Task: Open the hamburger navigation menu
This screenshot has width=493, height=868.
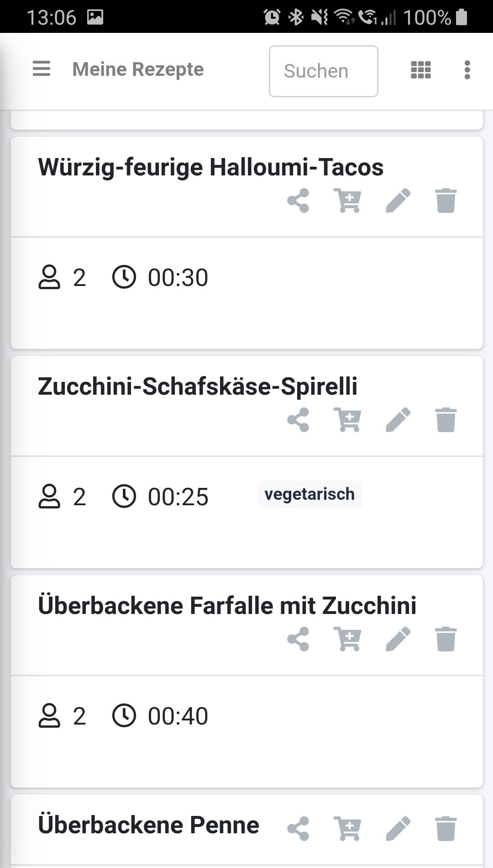Action: (x=42, y=69)
